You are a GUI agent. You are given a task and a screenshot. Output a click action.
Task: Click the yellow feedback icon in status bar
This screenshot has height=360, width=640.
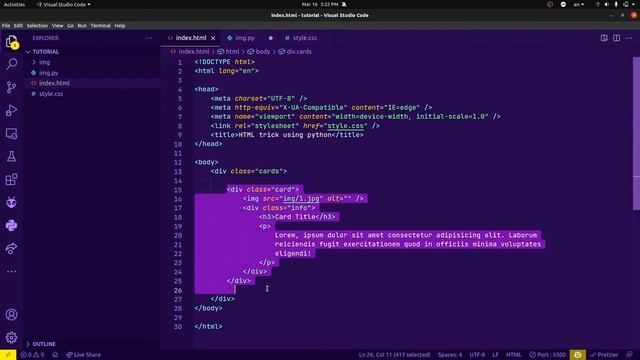click(x=578, y=355)
